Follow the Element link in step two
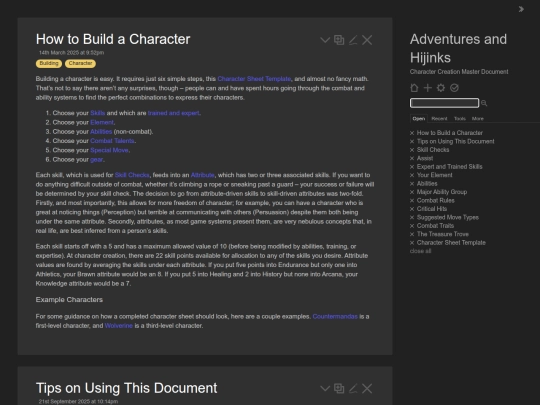 tap(102, 122)
